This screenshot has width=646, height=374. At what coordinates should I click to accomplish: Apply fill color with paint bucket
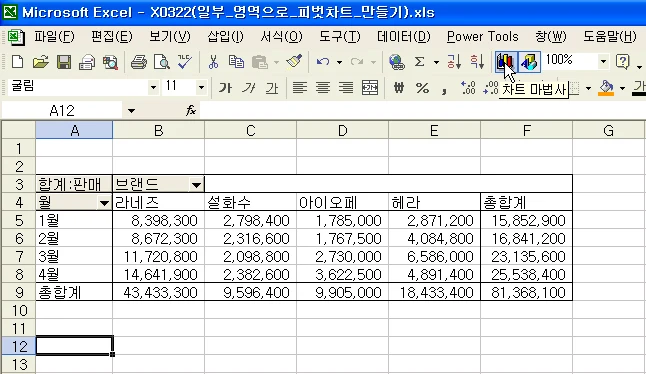tap(606, 88)
